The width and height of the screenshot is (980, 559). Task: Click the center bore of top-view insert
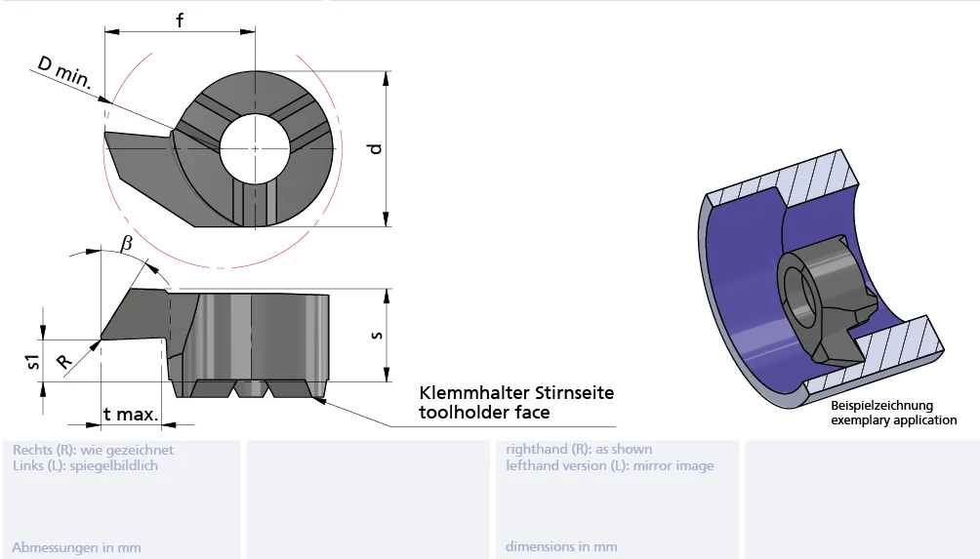coord(255,148)
